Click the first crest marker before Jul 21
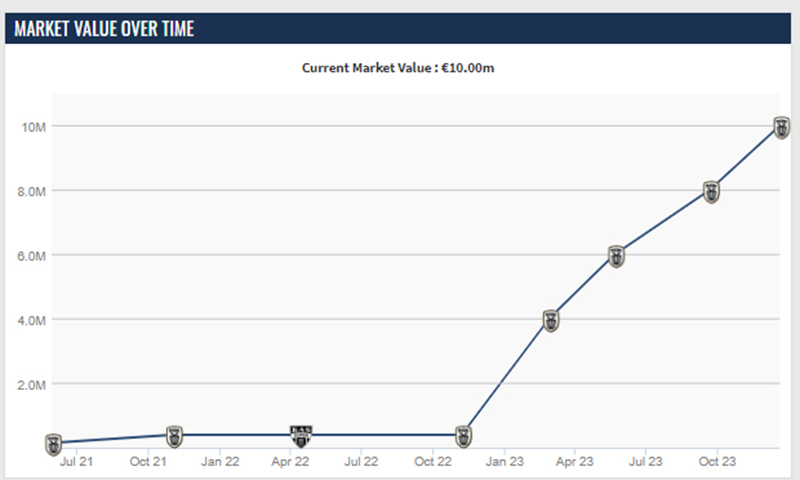Image resolution: width=800 pixels, height=480 pixels. pyautogui.click(x=54, y=443)
